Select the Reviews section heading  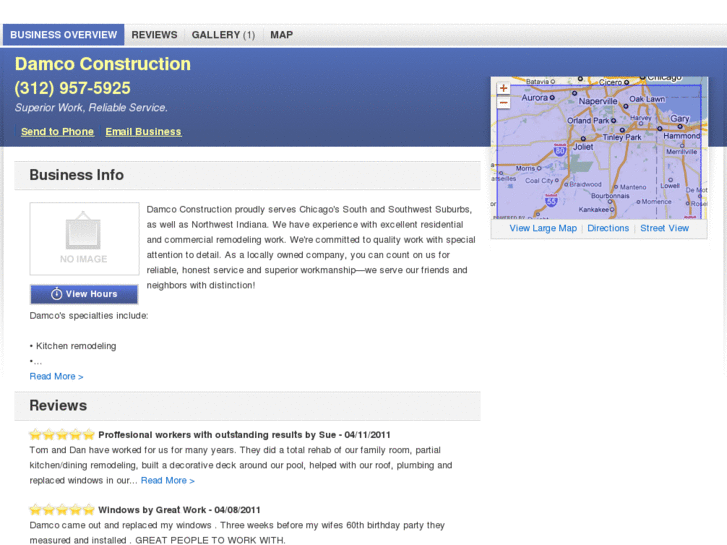[x=58, y=405]
